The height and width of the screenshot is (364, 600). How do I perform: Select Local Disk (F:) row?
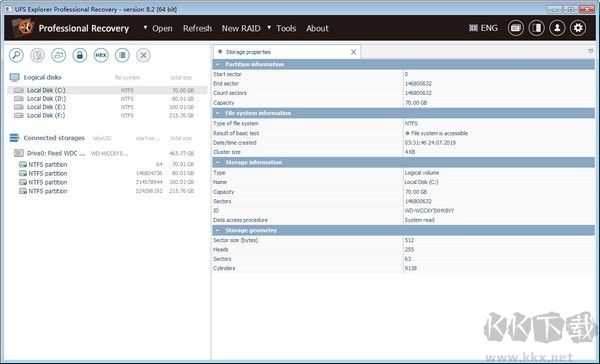107,116
